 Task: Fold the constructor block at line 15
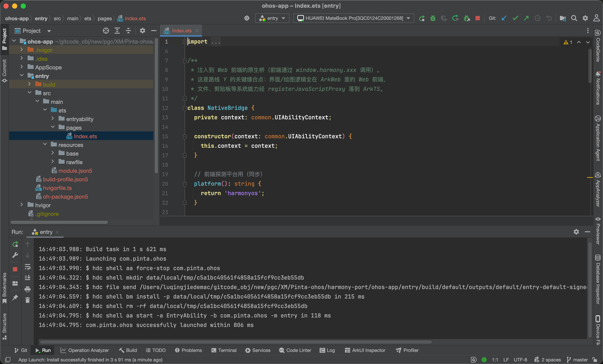pos(185,137)
